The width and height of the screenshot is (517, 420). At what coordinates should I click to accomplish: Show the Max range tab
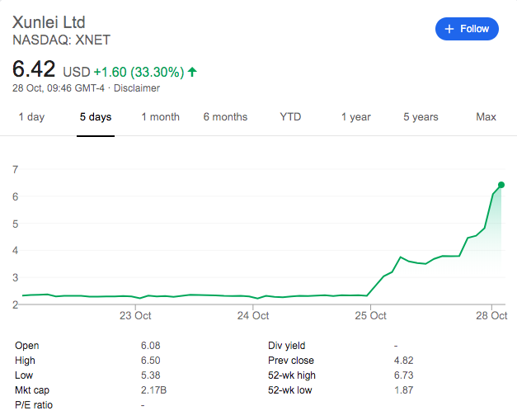[486, 117]
